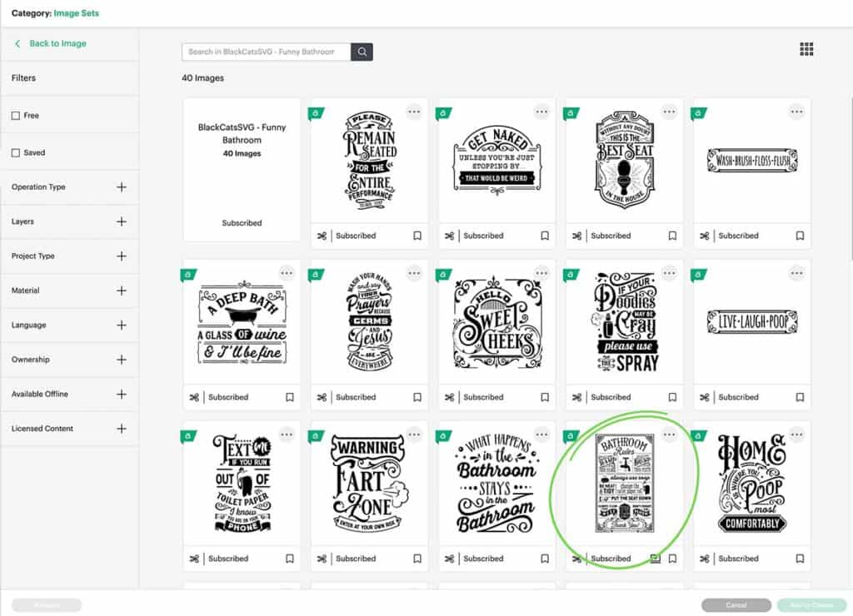
Task: Expand the Licensed Content filter
Action: coord(122,429)
